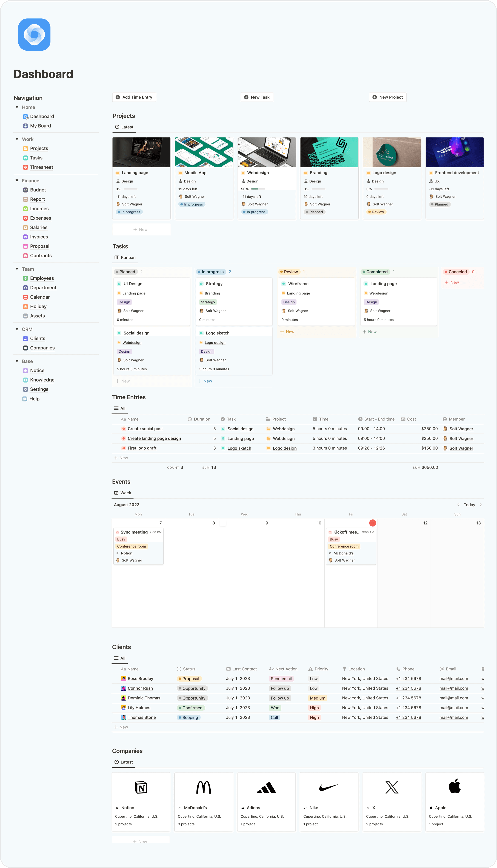Click the Companies icon under CRM
This screenshot has width=497, height=868.
[25, 348]
